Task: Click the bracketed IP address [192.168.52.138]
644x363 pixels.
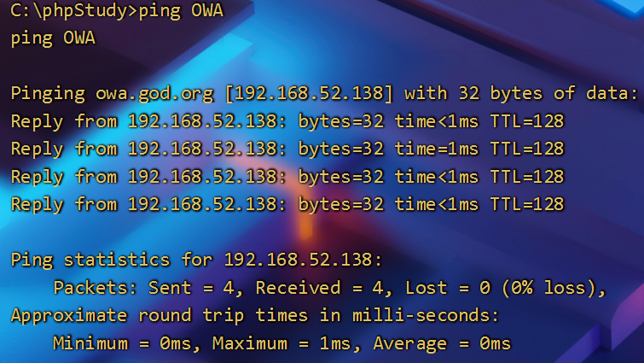Action: [309, 93]
